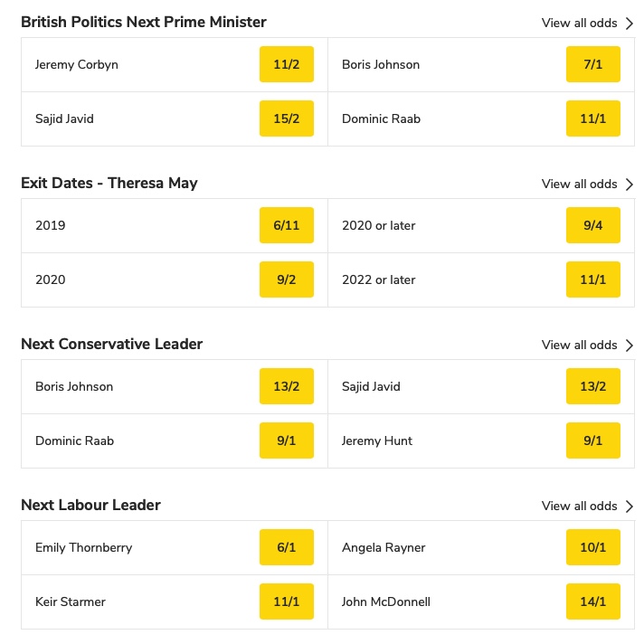This screenshot has height=644, width=644.
Task: Select Boris Johnson 7/1 next PM odds
Action: [593, 64]
